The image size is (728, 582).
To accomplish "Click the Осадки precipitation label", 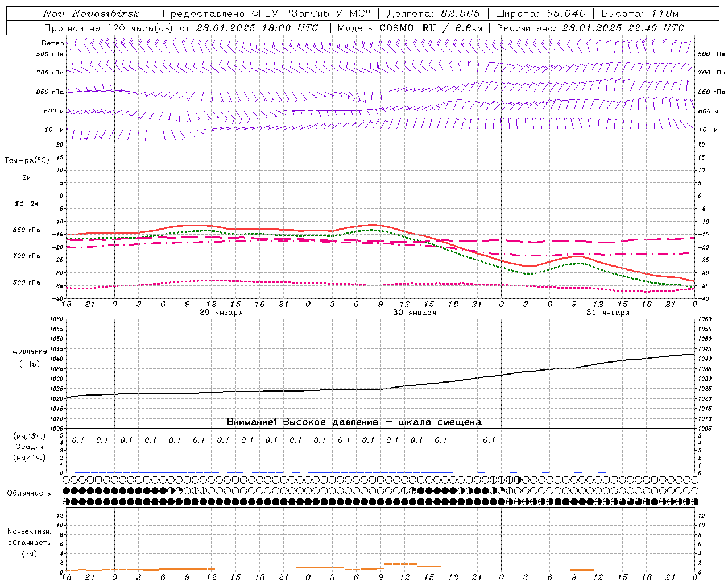I will 29,447.
